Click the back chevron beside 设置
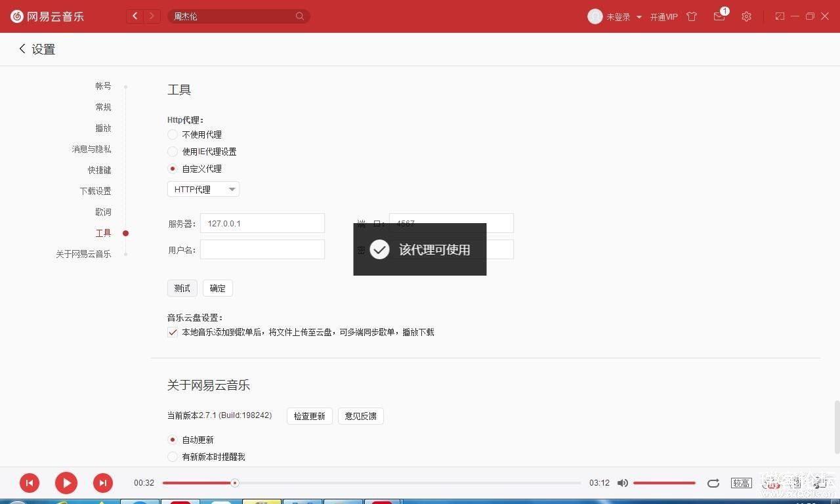Image resolution: width=840 pixels, height=504 pixels. (x=22, y=49)
